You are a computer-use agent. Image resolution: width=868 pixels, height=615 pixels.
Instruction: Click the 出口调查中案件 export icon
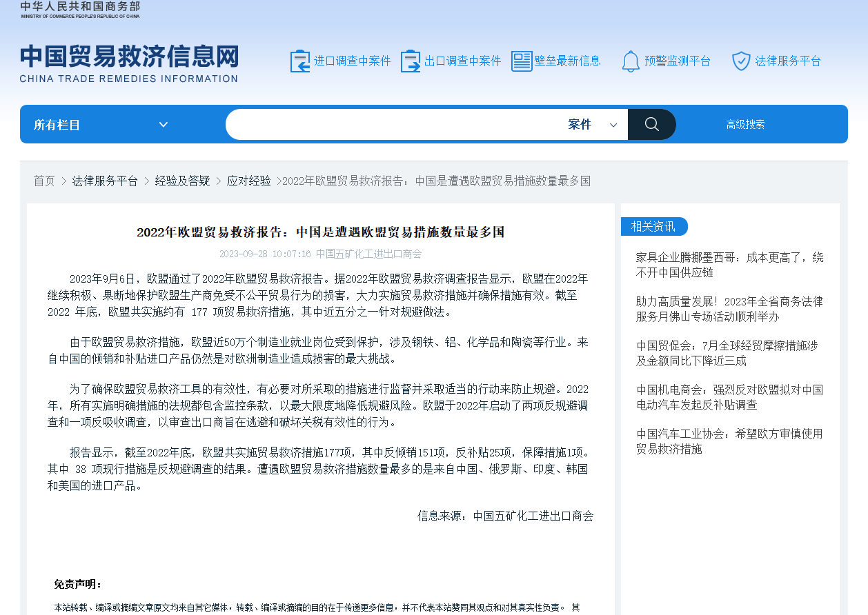pyautogui.click(x=411, y=61)
